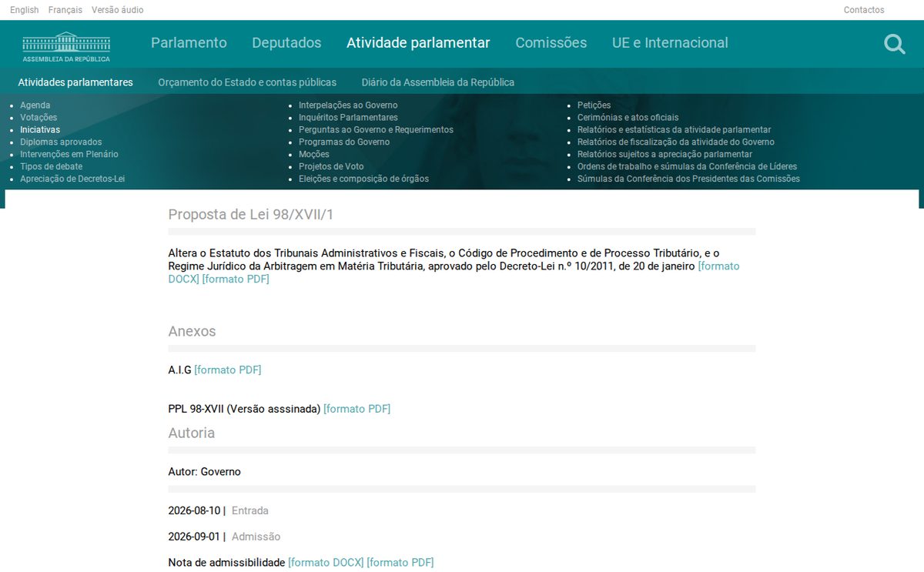
Task: Open Tipos de debate
Action: (51, 167)
